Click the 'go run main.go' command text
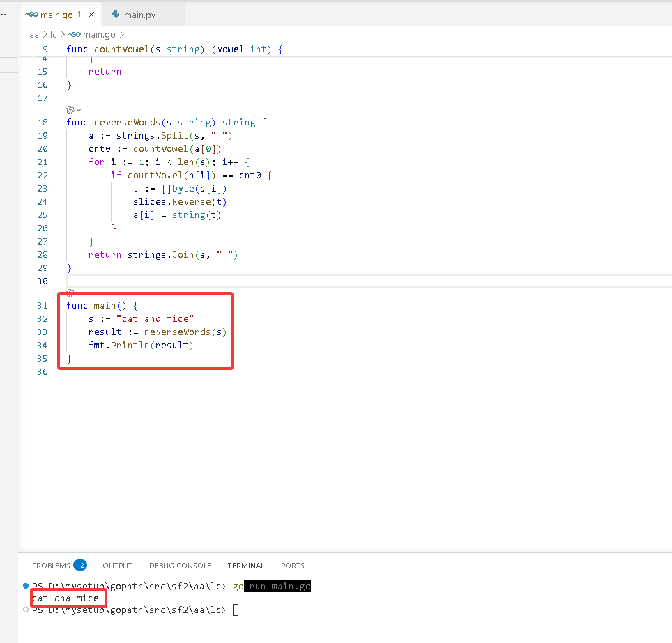Screen dimensions: 672x643 pos(272,586)
